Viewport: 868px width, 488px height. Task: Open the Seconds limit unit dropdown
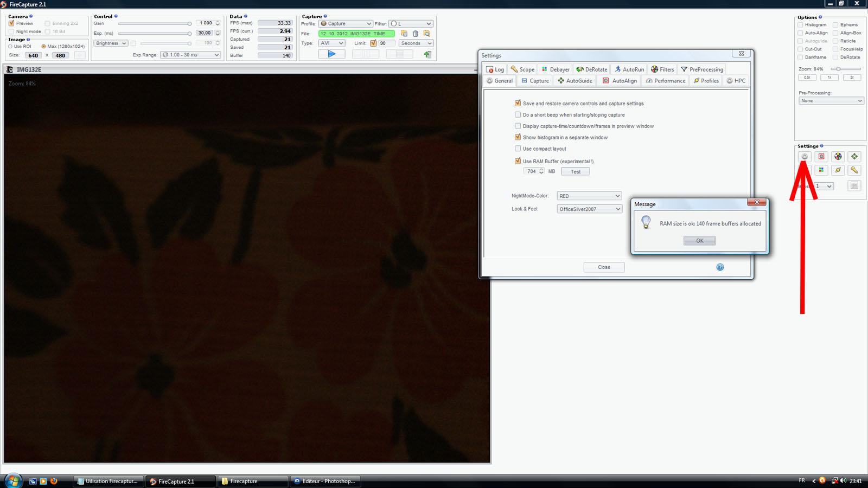pos(416,43)
